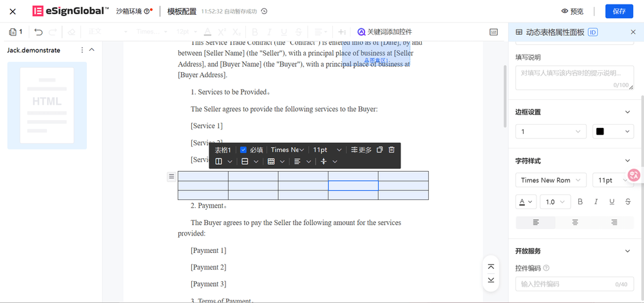Click the 保存 save button
Viewport: 644px width, 303px height.
click(619, 11)
